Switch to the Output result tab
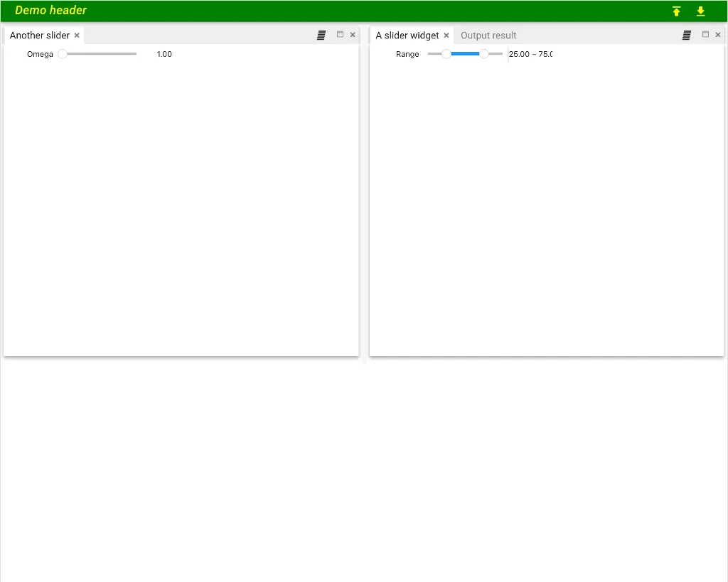This screenshot has height=582, width=728. pyautogui.click(x=488, y=36)
